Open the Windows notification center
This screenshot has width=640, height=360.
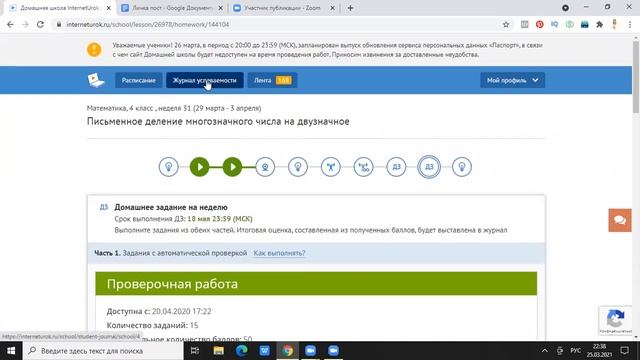pos(624,351)
